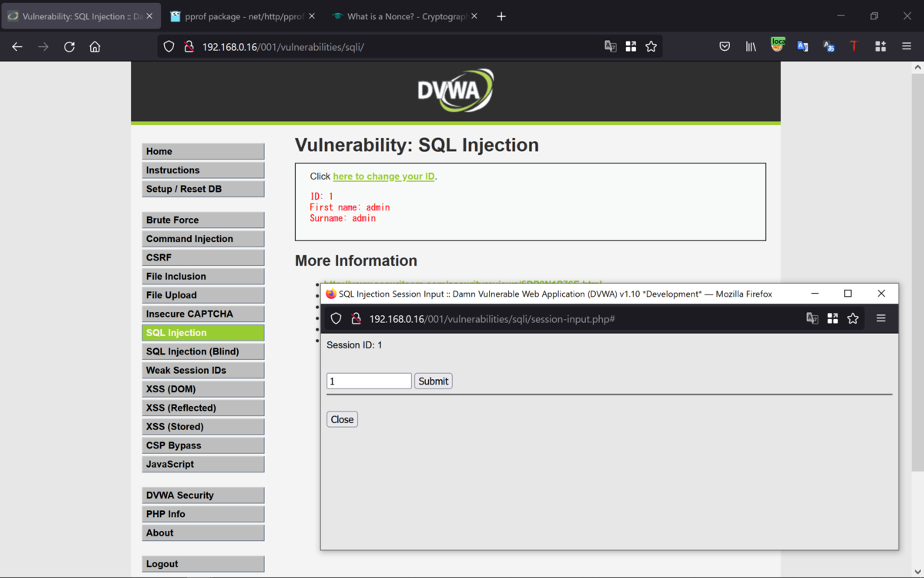Click the shield icon in popup address bar
Image resolution: width=924 pixels, height=578 pixels.
point(336,318)
